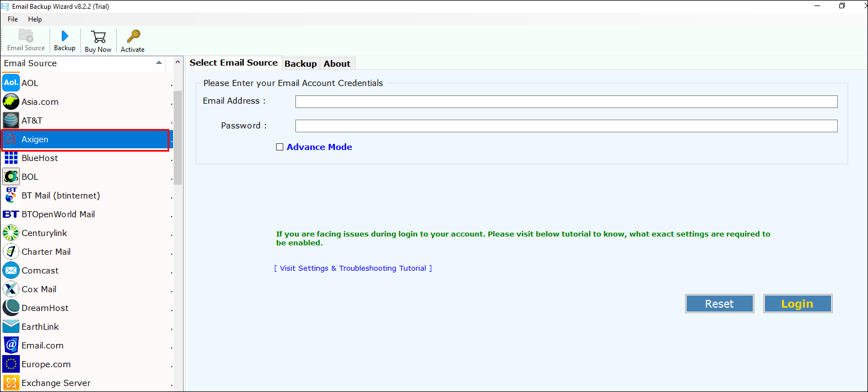The height and width of the screenshot is (392, 868).
Task: Focus the Email Address input field
Action: click(566, 101)
